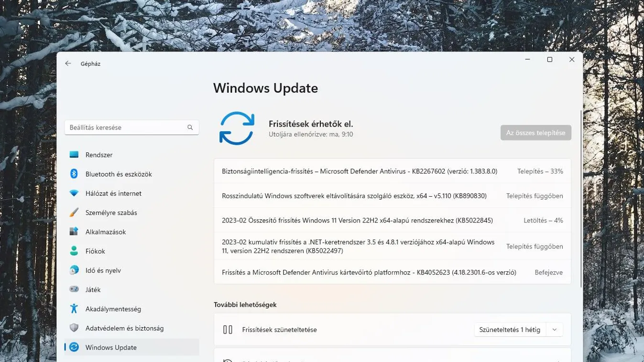Go to Akadálymentesség

[131, 309]
